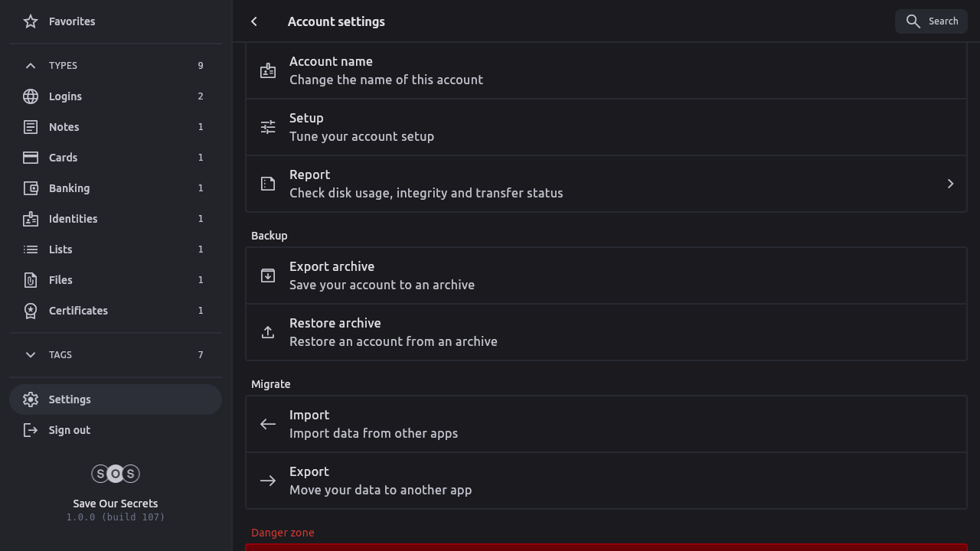Collapse the TYPES section chevron

[x=31, y=66]
